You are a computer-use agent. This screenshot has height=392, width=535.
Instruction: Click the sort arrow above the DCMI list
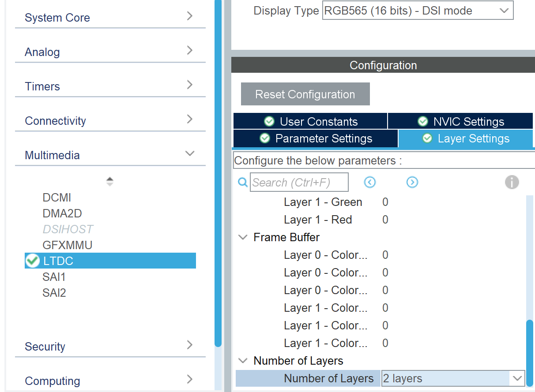pos(110,181)
